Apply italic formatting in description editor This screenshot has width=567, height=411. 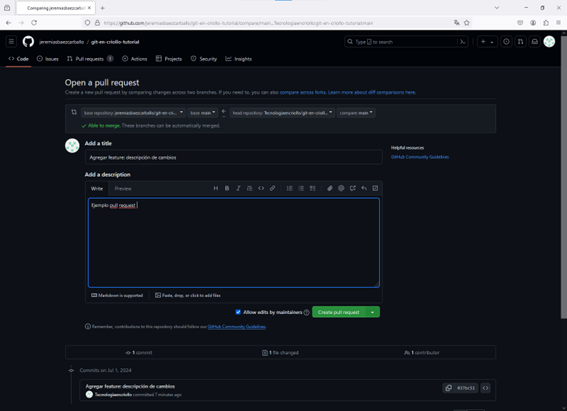click(238, 188)
